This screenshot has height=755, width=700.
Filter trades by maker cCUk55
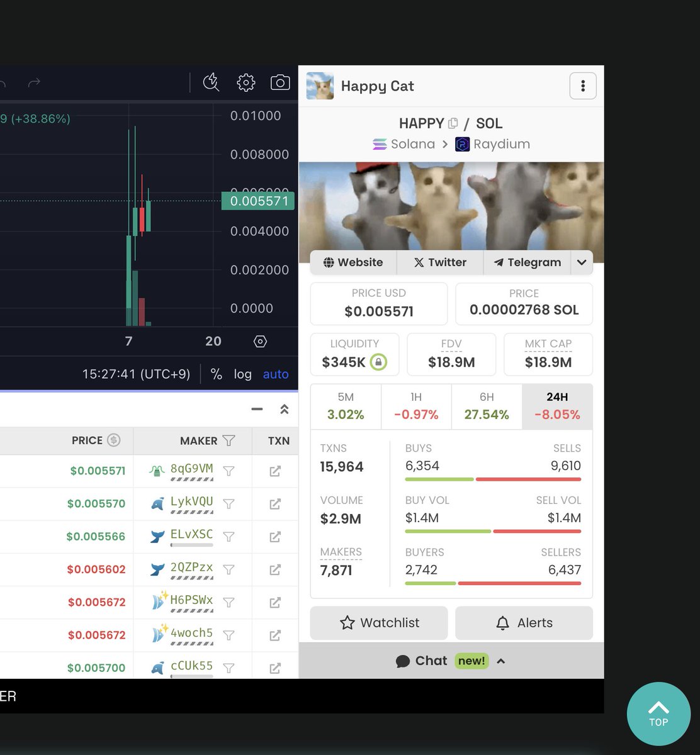[x=229, y=668]
